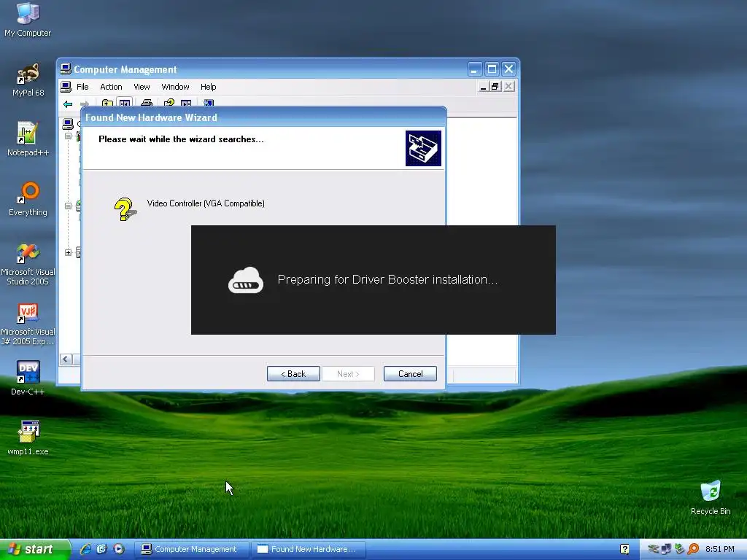Screen dimensions: 747x560
Task: Click the Show/Hide Action Pane toolbar icon
Action: point(186,103)
